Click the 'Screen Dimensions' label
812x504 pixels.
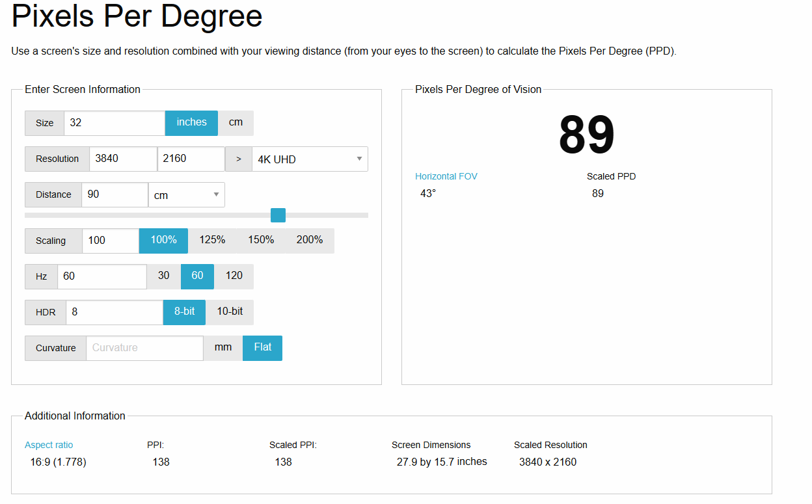click(x=431, y=445)
